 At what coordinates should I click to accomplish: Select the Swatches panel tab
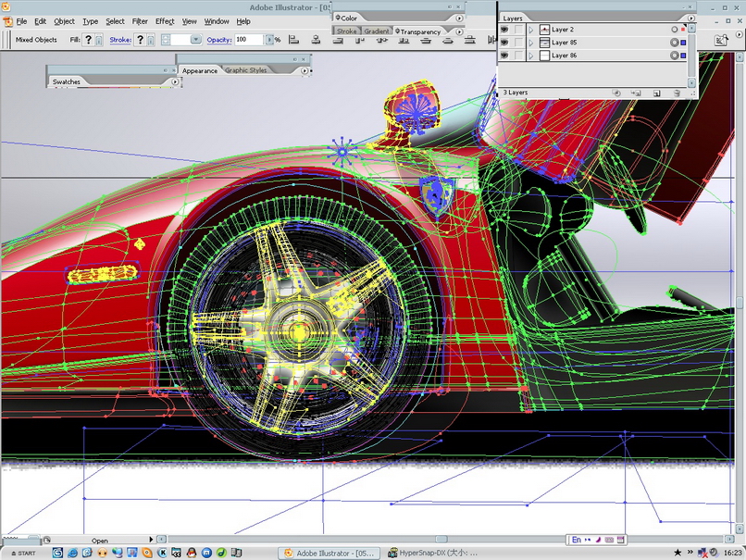(66, 81)
